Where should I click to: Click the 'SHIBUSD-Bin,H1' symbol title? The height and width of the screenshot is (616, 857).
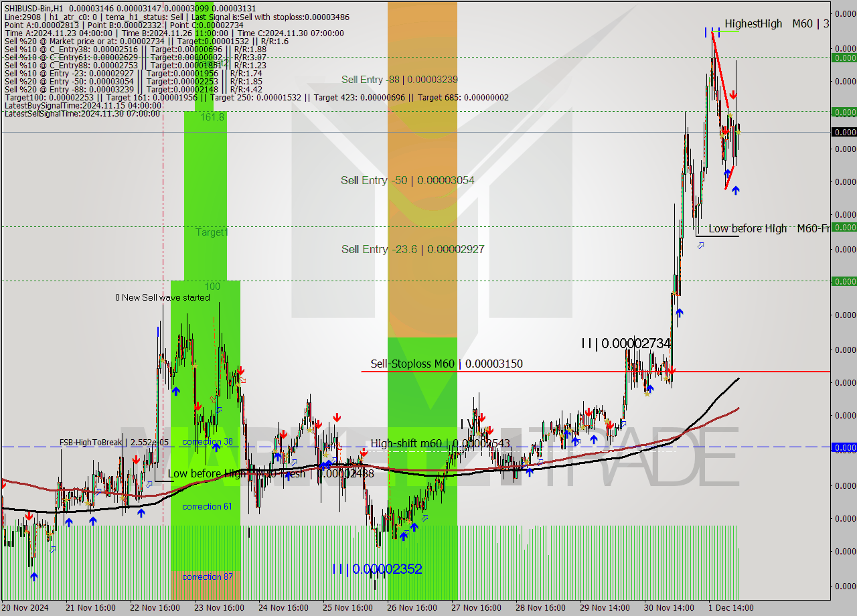click(33, 9)
